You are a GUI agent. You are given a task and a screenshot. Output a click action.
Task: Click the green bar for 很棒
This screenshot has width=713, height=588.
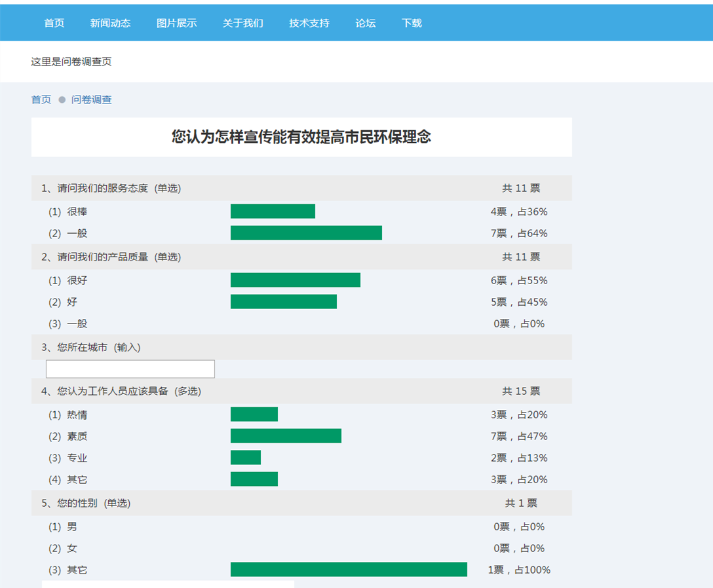[x=273, y=211]
